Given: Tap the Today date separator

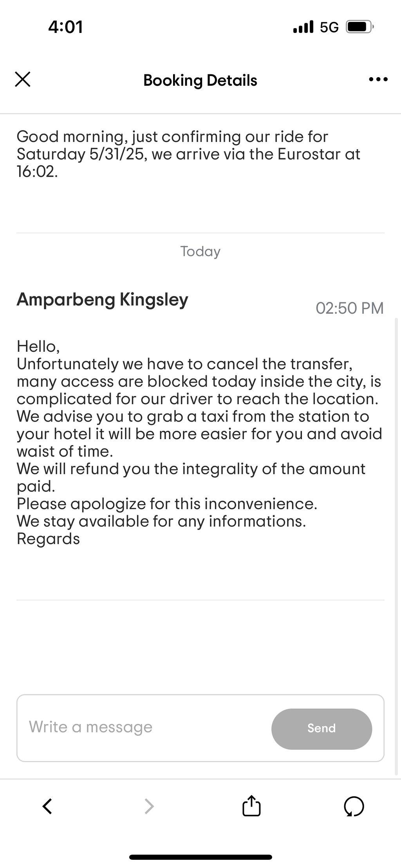Looking at the screenshot, I should pos(200,251).
